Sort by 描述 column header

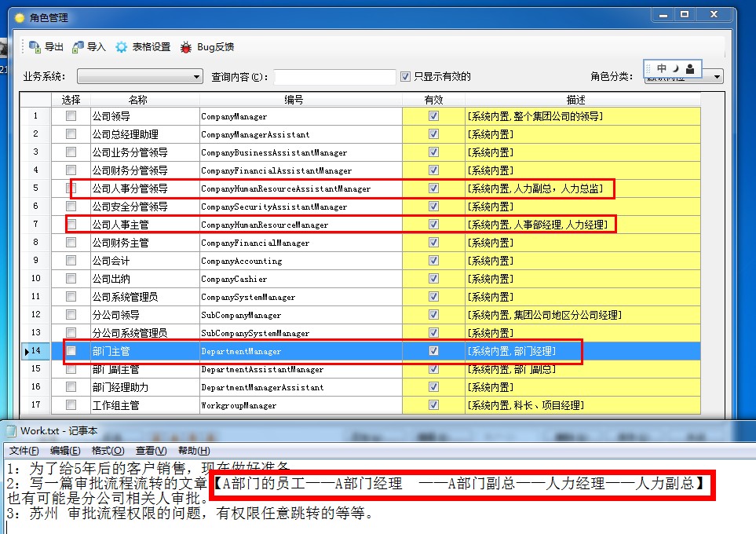click(x=583, y=100)
